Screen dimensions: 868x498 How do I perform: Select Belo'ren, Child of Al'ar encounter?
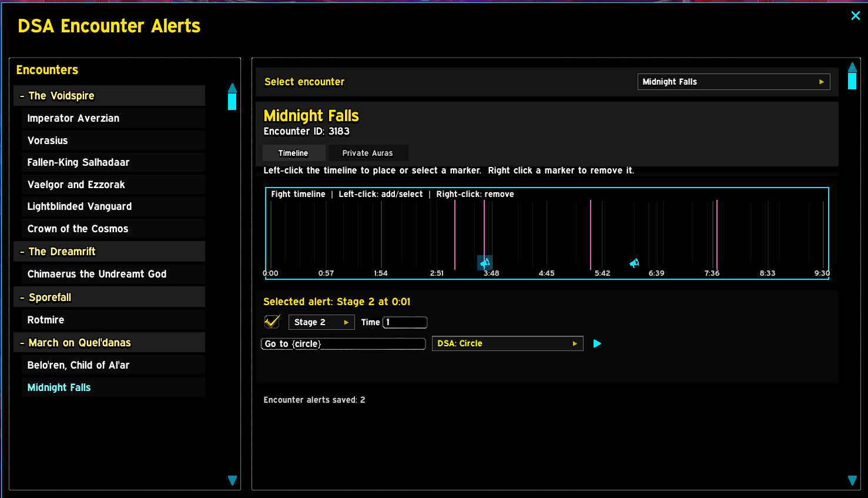click(113, 365)
